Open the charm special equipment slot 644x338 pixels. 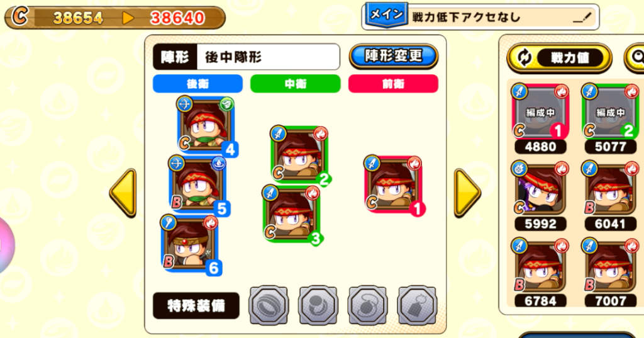[x=418, y=305]
